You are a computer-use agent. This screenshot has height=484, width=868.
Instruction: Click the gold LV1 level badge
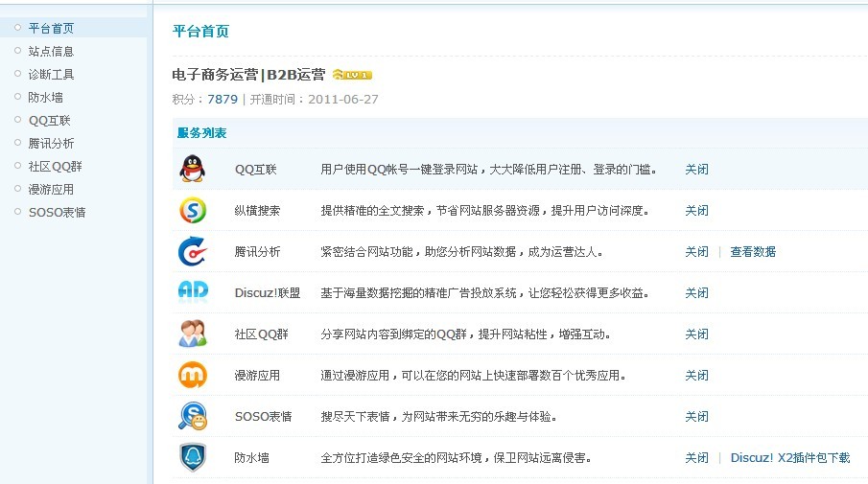[x=352, y=75]
